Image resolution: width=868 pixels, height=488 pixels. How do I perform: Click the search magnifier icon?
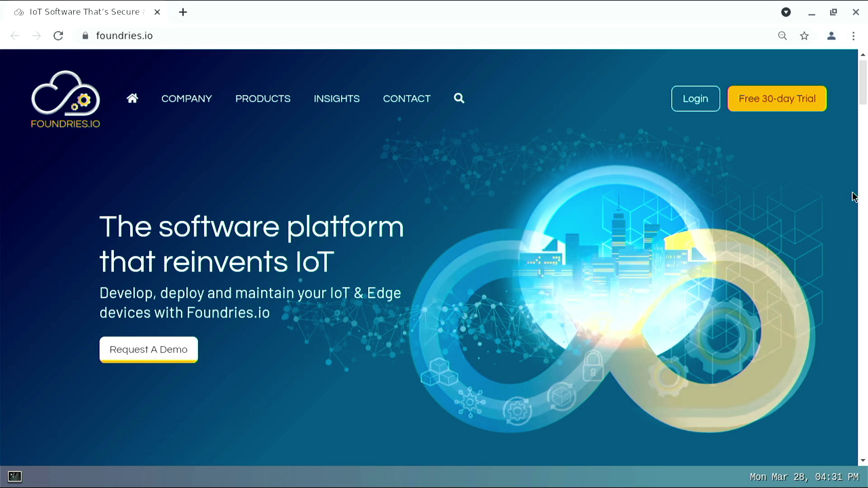tap(459, 99)
